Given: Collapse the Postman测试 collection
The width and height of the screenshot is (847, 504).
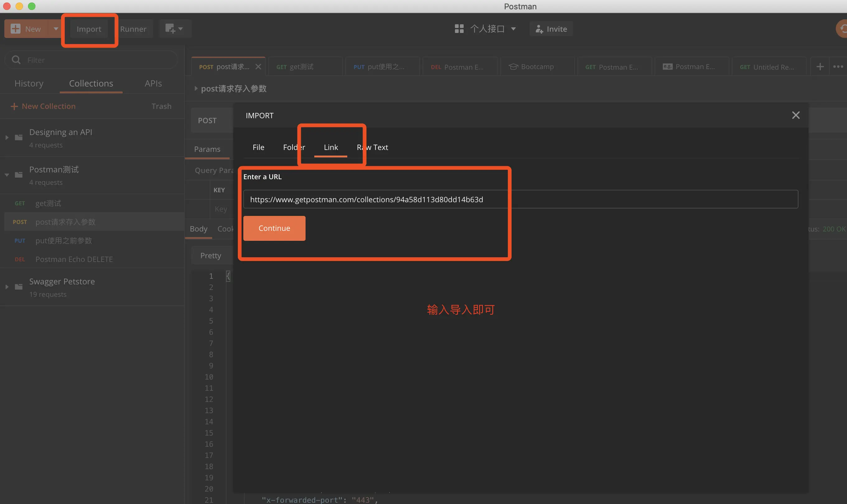Looking at the screenshot, I should (x=7, y=175).
